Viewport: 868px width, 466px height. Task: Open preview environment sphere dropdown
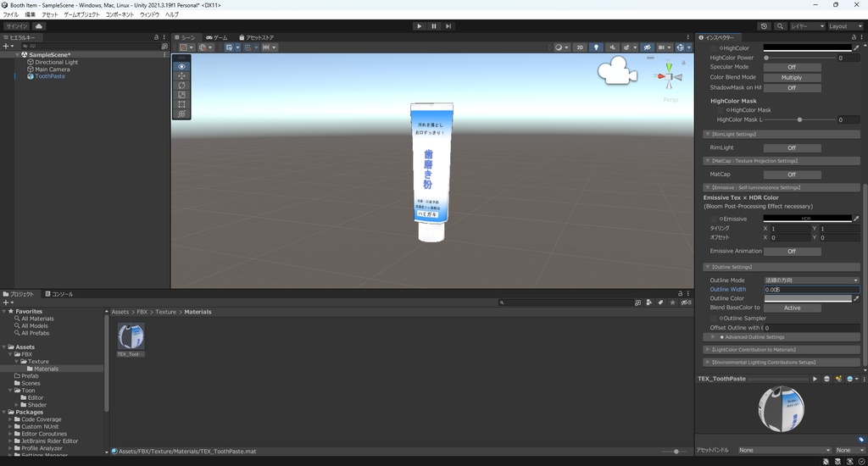[x=853, y=379]
